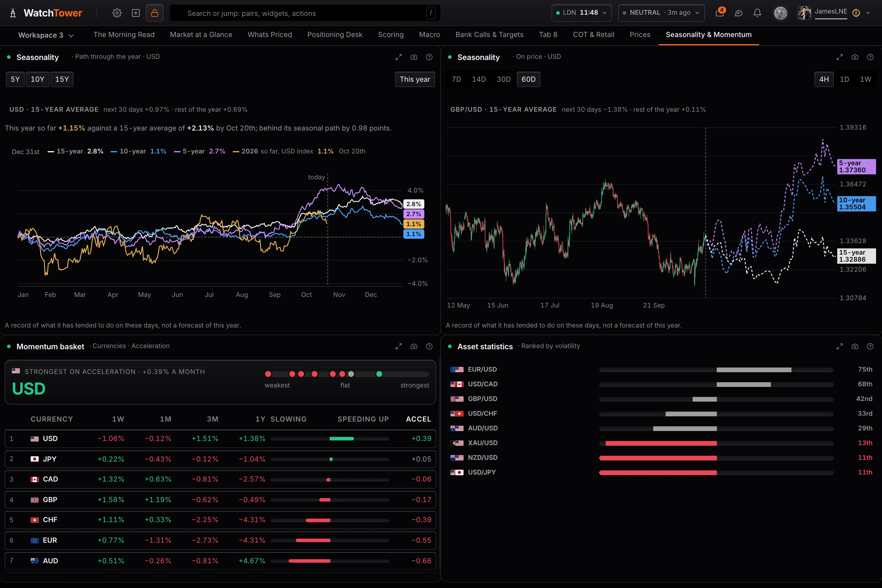Click the WatchTower logo
Image resolution: width=882 pixels, height=588 pixels.
click(46, 13)
